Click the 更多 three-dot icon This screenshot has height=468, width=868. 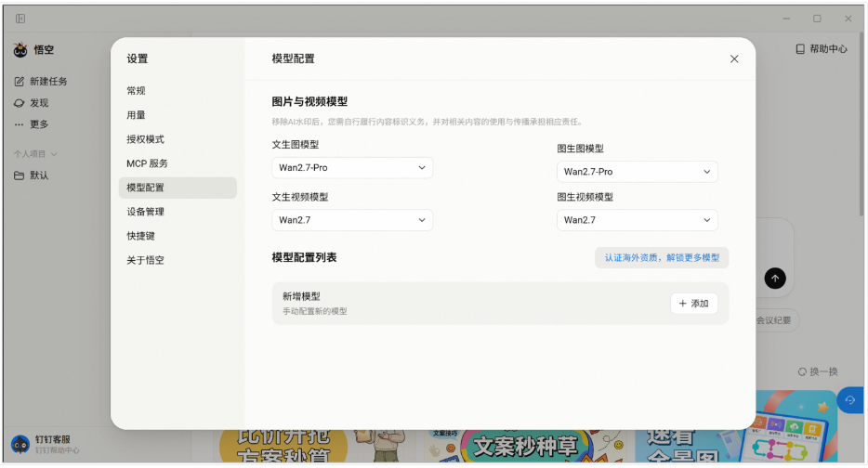pos(19,124)
